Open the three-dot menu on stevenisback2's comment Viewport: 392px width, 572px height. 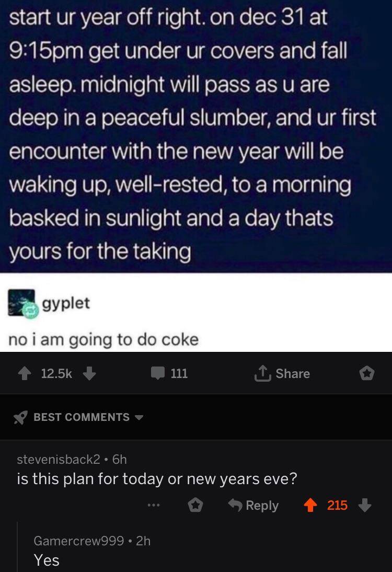point(152,506)
